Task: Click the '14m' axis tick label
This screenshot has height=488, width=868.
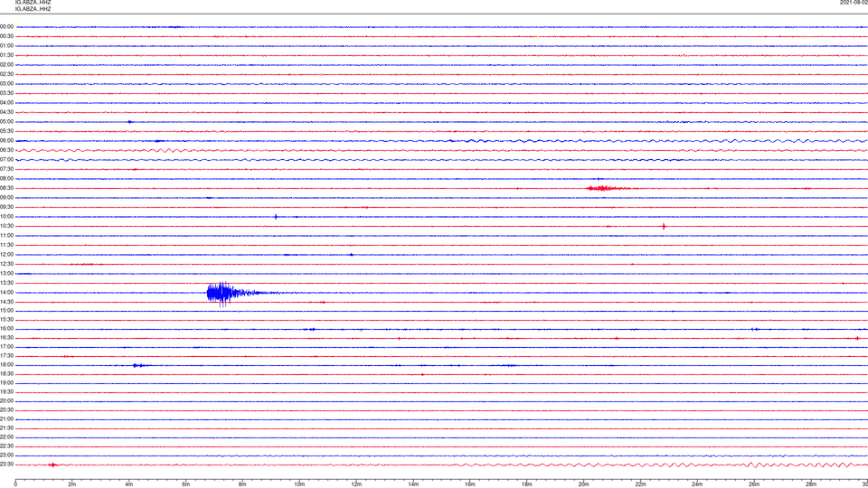Action: click(x=413, y=484)
